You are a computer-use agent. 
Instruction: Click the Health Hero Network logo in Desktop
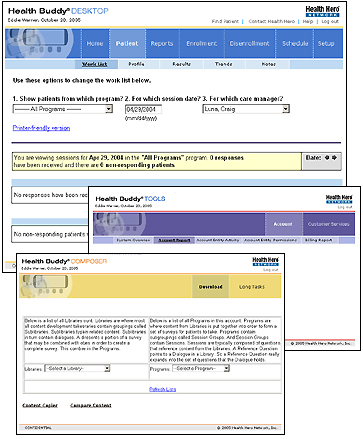[x=322, y=11]
